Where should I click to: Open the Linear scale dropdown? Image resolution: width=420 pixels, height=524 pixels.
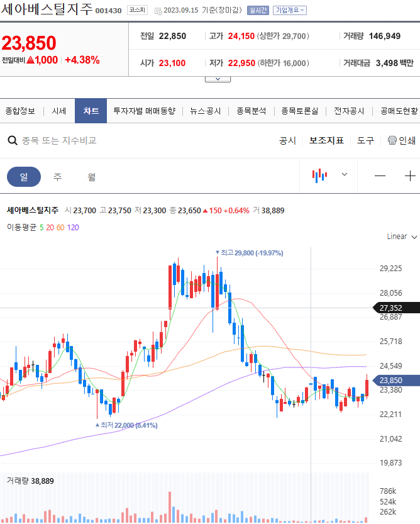click(x=402, y=237)
